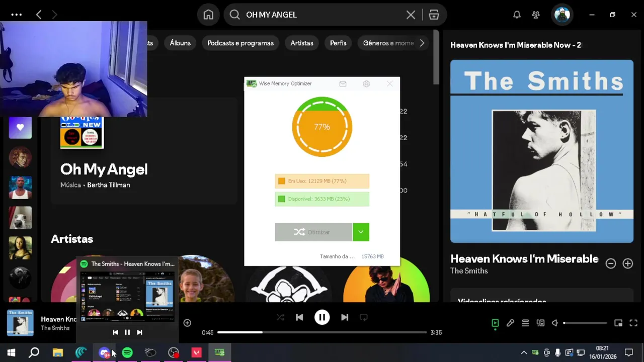Seek in the song progress bar
The width and height of the screenshot is (644, 362).
click(x=322, y=332)
